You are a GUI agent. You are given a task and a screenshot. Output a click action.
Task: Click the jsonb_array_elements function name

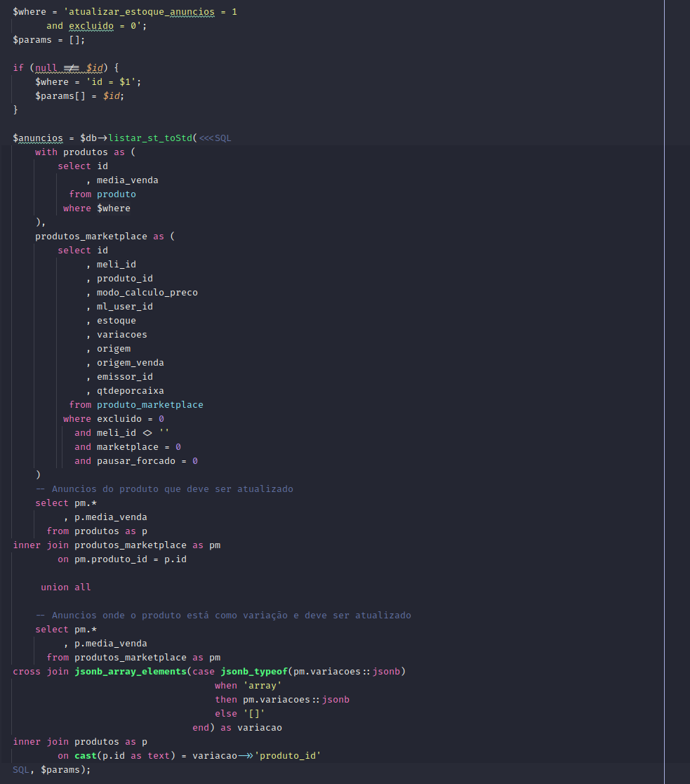coord(130,672)
